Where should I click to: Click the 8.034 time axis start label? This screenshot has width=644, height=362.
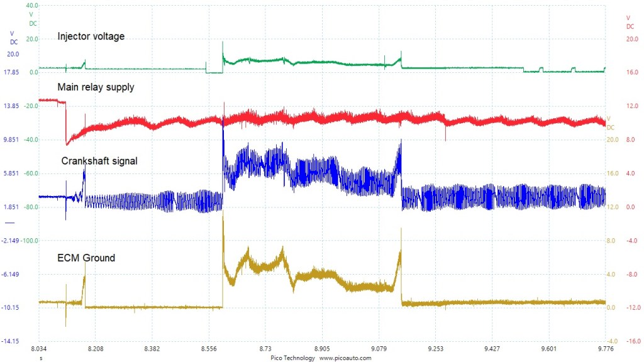click(x=39, y=348)
